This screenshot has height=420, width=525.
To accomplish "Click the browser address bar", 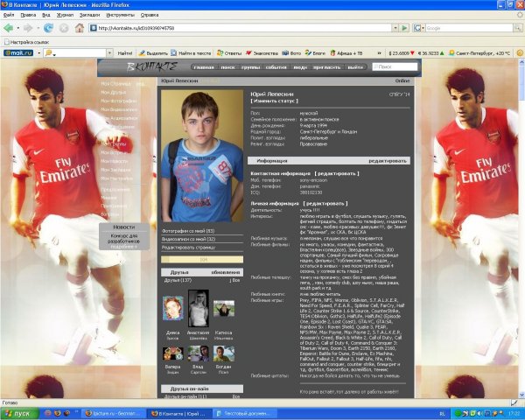I will [241, 28].
